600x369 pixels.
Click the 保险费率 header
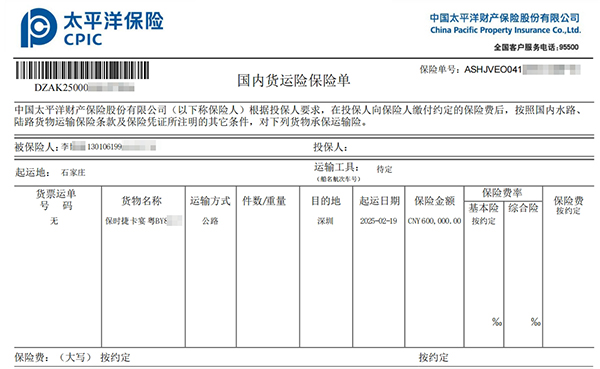502,193
